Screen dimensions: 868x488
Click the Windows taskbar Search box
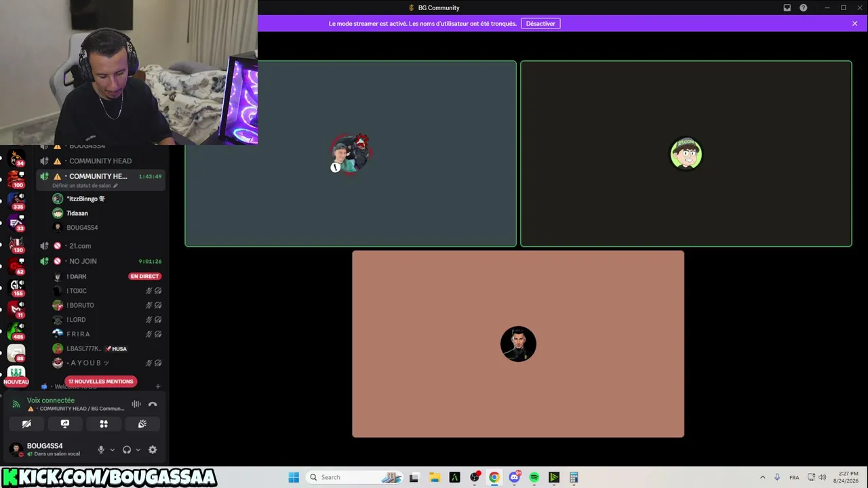pyautogui.click(x=355, y=477)
